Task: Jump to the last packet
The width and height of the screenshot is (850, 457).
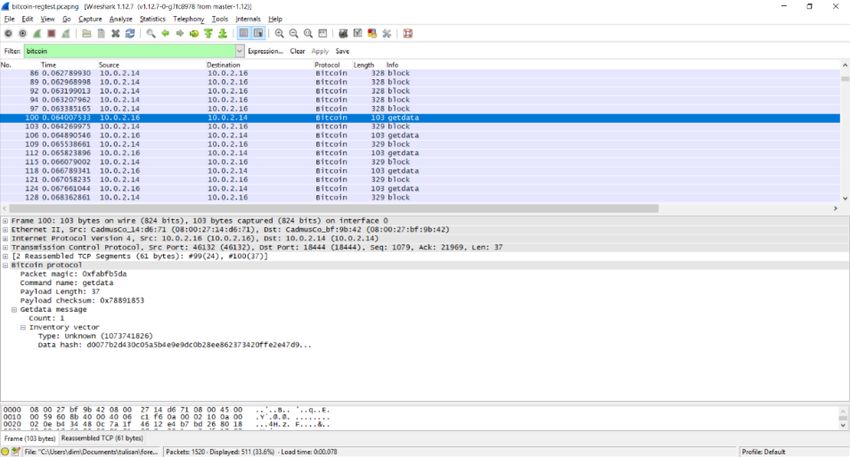Action: click(x=222, y=34)
